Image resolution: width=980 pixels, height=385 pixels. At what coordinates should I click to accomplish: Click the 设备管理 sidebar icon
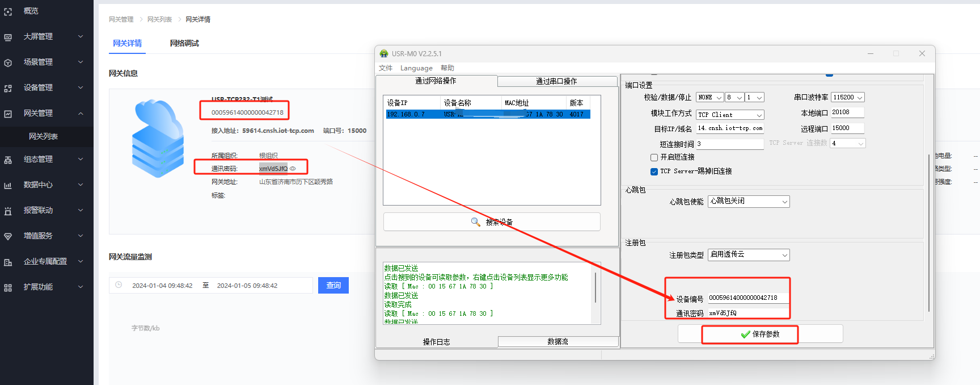pyautogui.click(x=8, y=88)
